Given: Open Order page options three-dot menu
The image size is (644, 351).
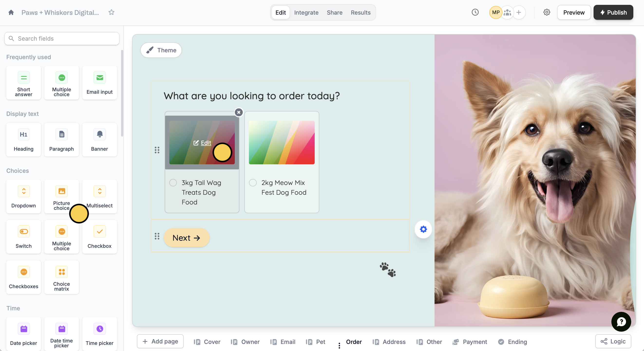Looking at the screenshot, I should tap(339, 345).
